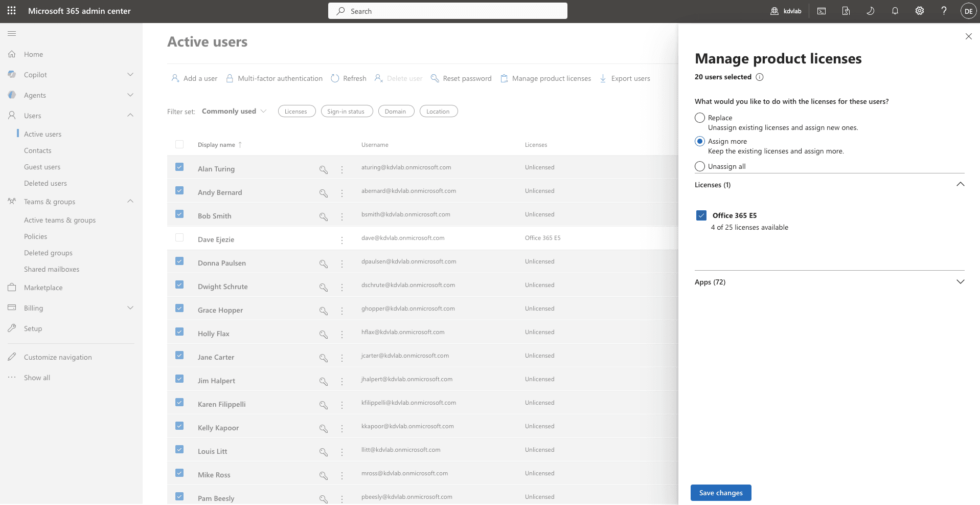Viewport: 980px width, 505px height.
Task: Open Deleted users page
Action: (x=45, y=183)
